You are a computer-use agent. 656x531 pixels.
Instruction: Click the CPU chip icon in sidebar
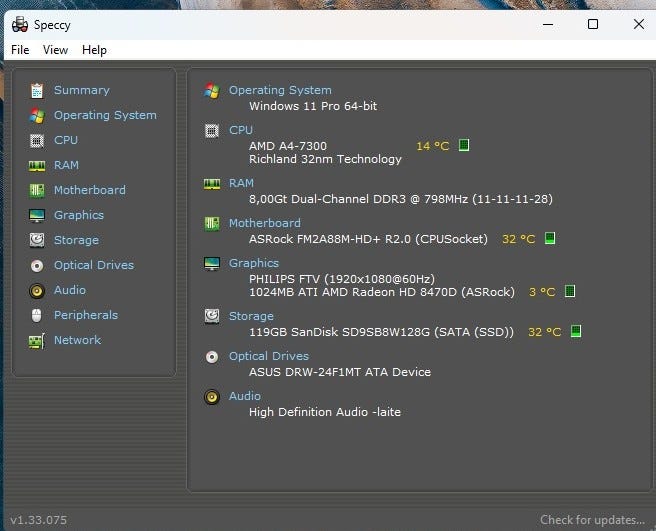click(x=37, y=141)
